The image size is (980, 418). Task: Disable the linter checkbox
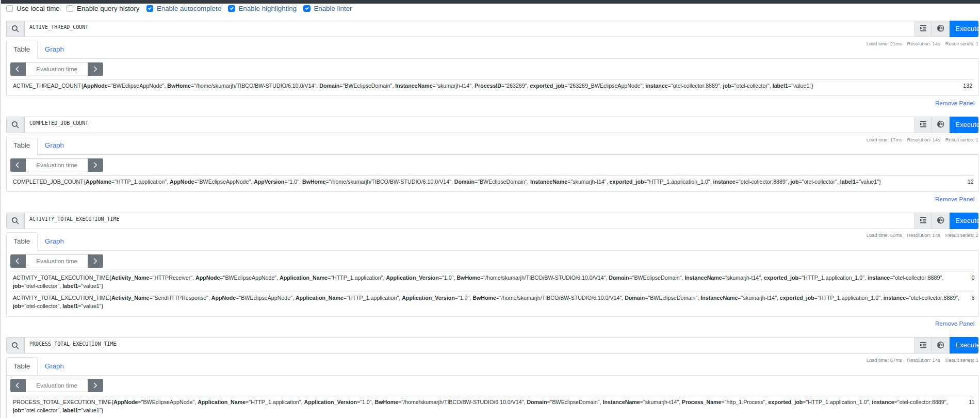click(x=307, y=9)
